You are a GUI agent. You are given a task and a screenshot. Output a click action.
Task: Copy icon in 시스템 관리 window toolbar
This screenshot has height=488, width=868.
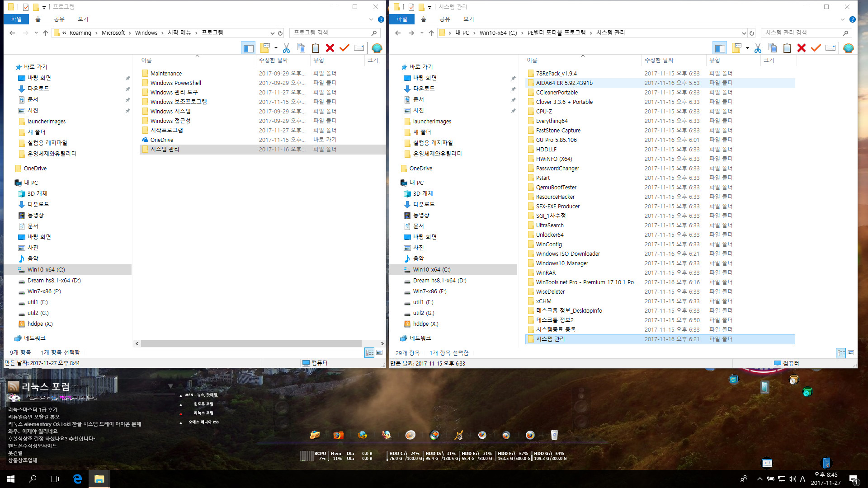click(x=773, y=48)
